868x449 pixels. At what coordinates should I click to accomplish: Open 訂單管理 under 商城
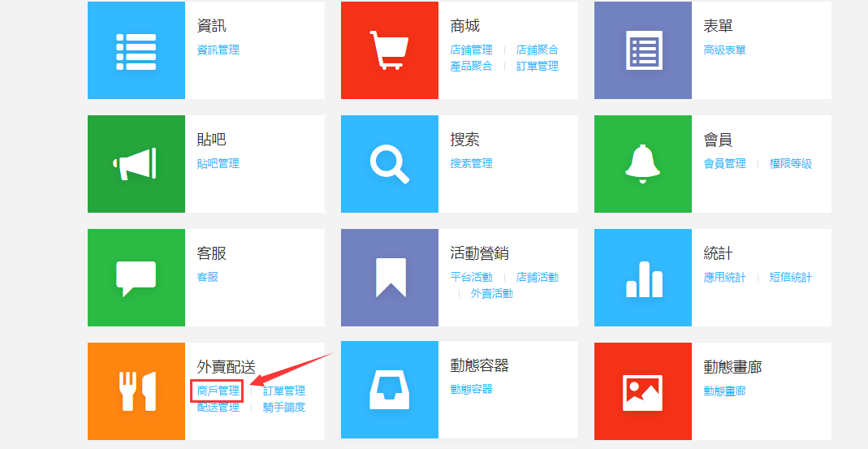point(538,66)
